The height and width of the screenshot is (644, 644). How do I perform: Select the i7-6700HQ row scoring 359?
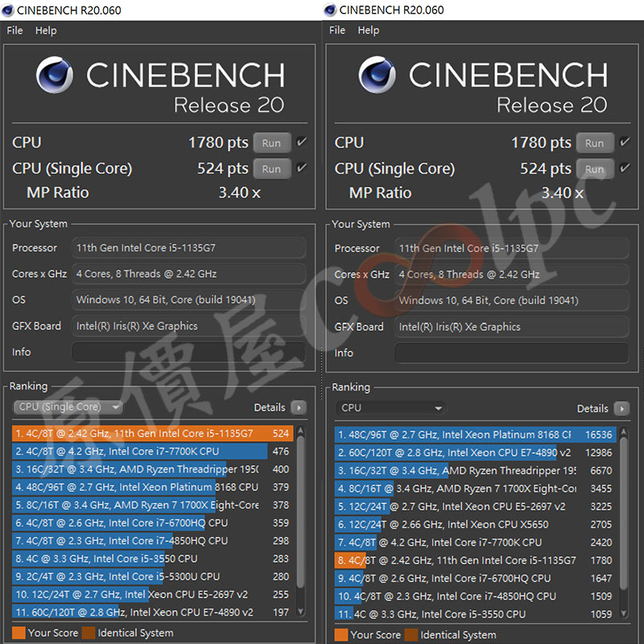[153, 522]
